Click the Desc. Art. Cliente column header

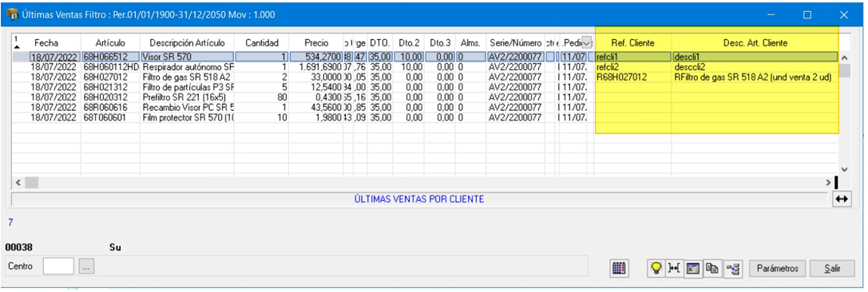tap(755, 43)
